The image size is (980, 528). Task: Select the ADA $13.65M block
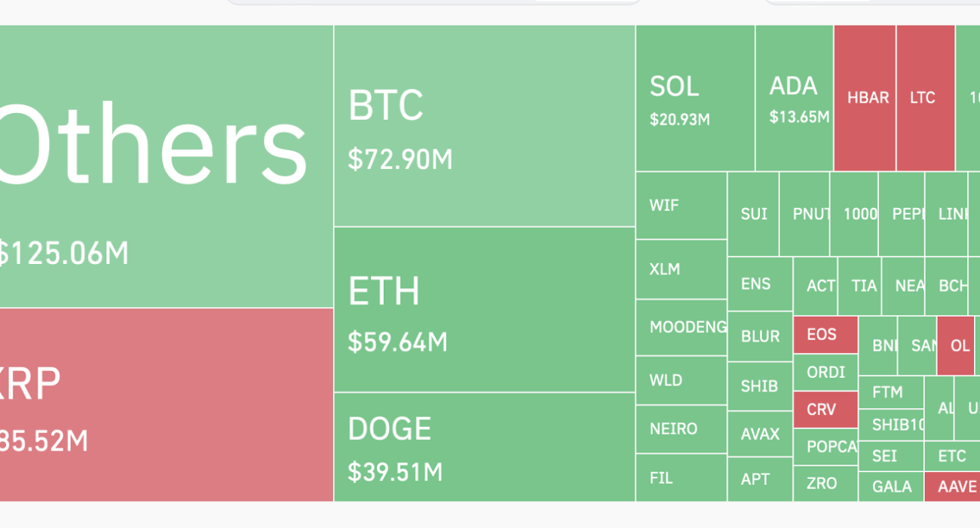(x=795, y=98)
